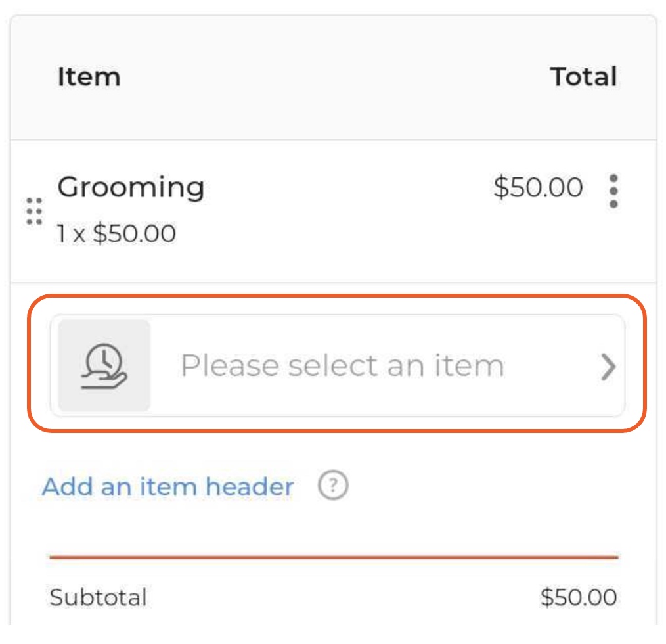This screenshot has width=666, height=644.
Task: Click the Subtotal $50.00 amount
Action: [578, 597]
